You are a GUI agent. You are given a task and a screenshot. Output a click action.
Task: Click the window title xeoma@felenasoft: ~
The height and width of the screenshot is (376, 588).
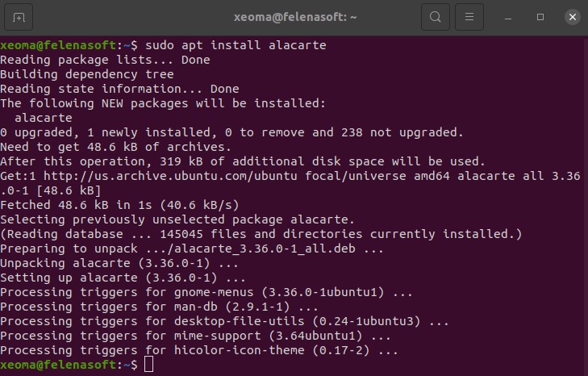click(295, 17)
